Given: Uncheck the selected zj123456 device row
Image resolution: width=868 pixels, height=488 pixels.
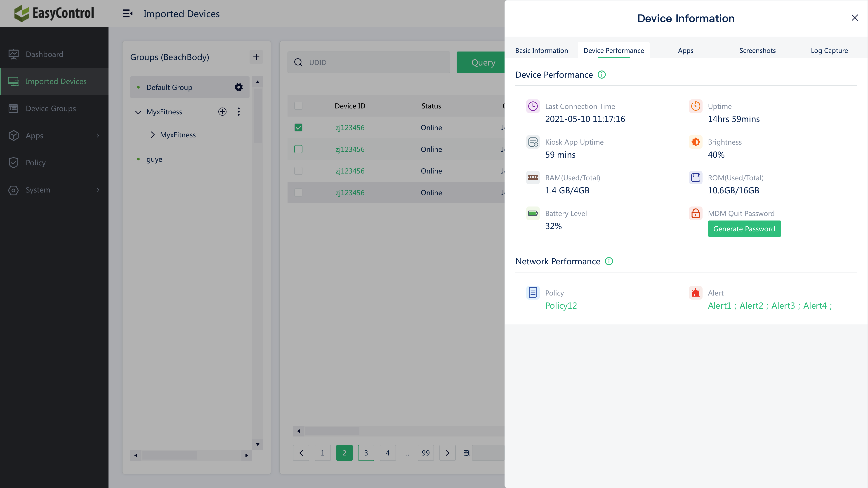Looking at the screenshot, I should coord(298,127).
